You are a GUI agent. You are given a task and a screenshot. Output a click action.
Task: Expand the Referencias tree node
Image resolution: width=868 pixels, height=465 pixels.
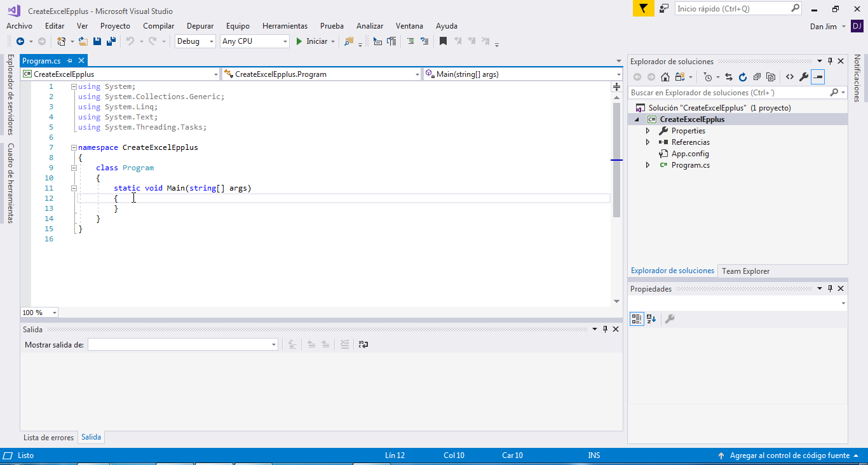648,142
